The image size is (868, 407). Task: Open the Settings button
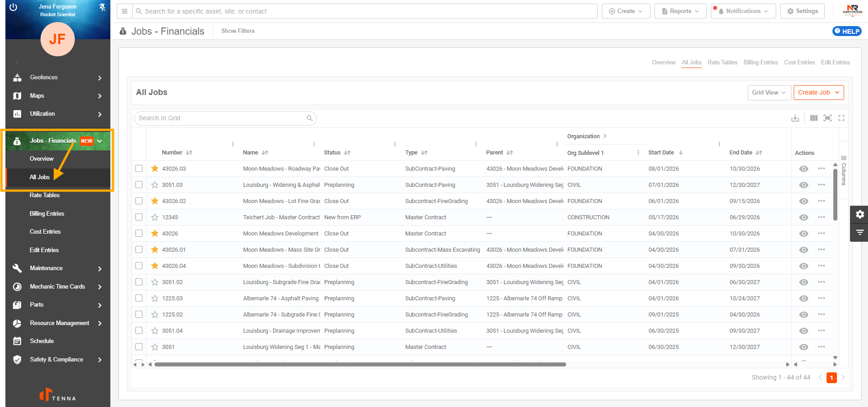click(802, 11)
